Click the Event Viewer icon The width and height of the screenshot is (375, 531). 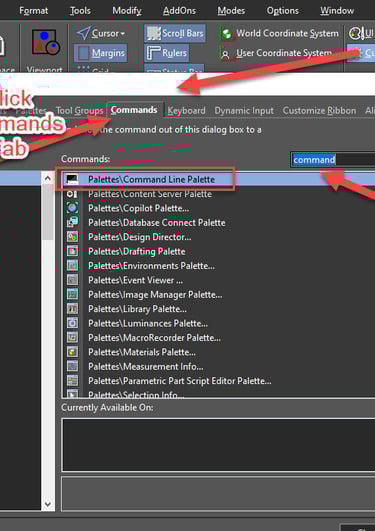point(72,280)
